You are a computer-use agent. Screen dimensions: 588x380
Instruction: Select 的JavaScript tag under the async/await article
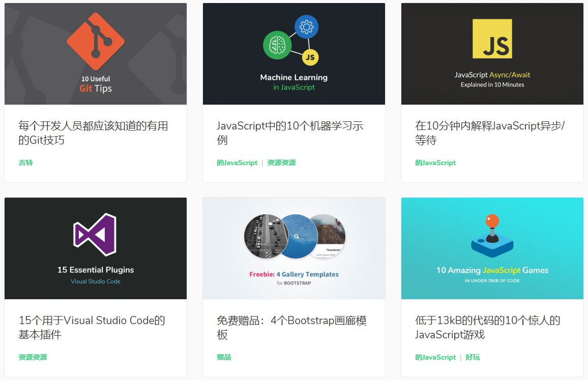point(435,163)
